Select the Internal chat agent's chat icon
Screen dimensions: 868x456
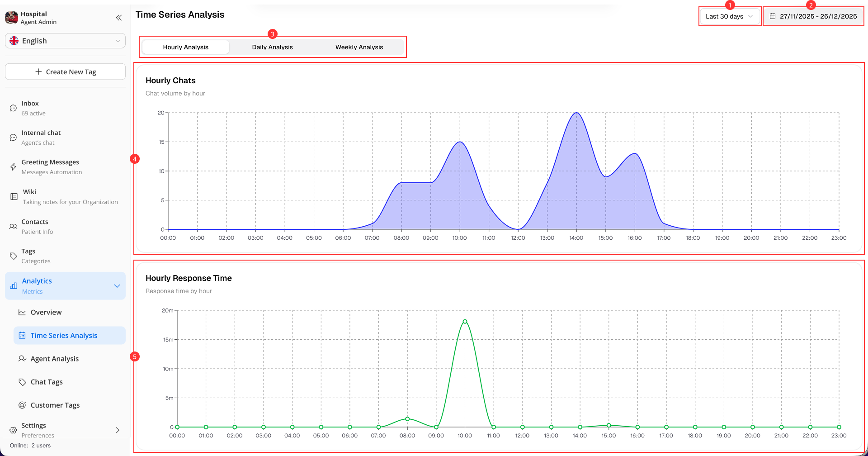point(13,137)
